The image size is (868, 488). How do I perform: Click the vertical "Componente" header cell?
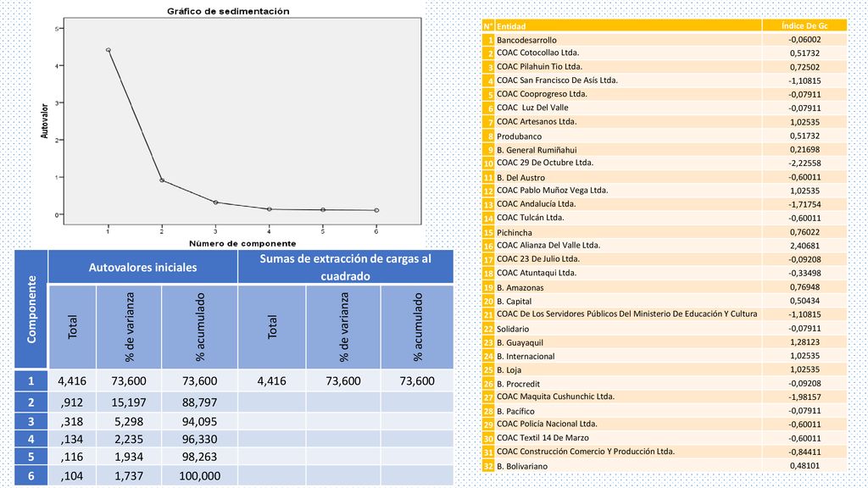(31, 309)
